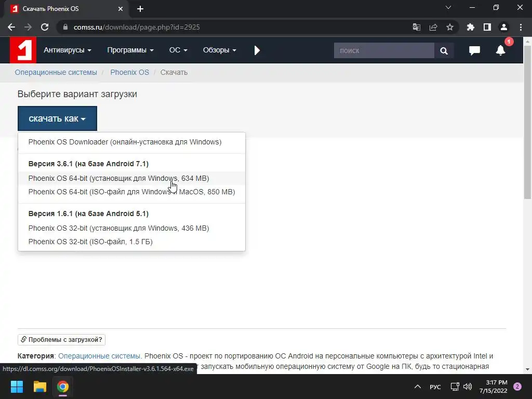Go back with the browser back arrow
This screenshot has height=399, width=532.
(x=11, y=27)
